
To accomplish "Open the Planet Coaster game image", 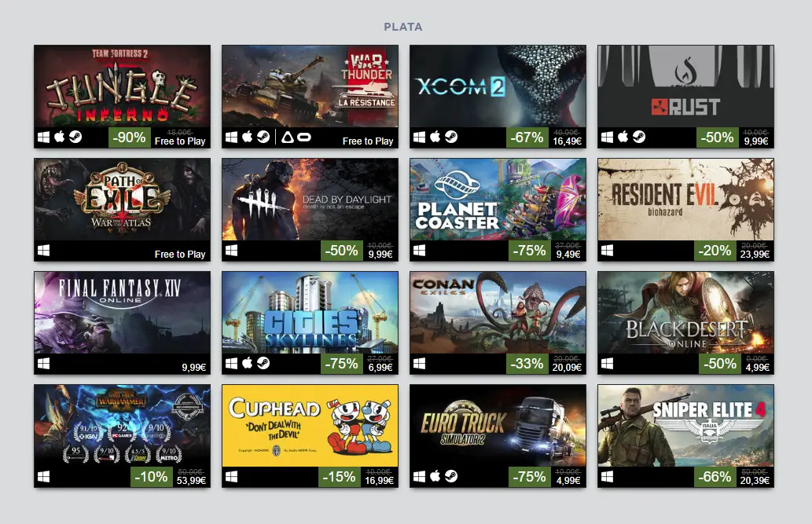I will point(498,200).
